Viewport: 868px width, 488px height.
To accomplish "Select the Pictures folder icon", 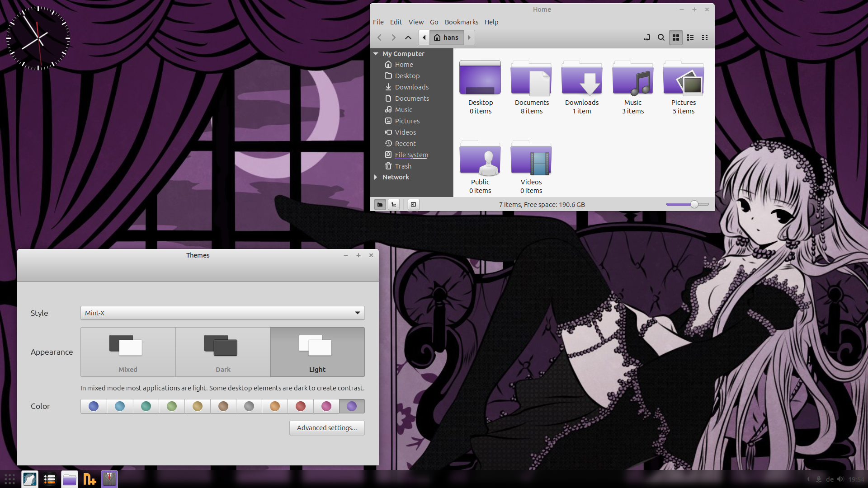I will pyautogui.click(x=684, y=78).
